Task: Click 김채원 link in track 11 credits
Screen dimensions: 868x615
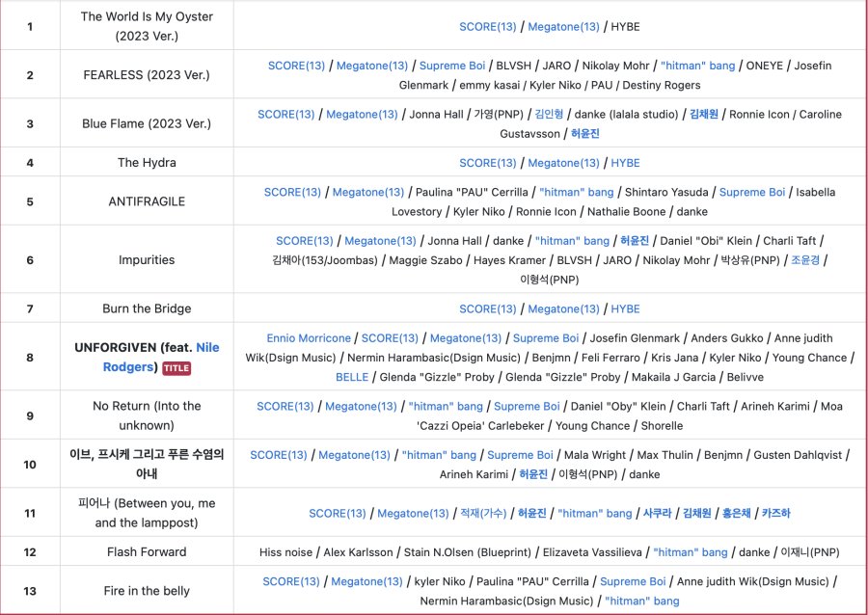Action: pyautogui.click(x=696, y=514)
